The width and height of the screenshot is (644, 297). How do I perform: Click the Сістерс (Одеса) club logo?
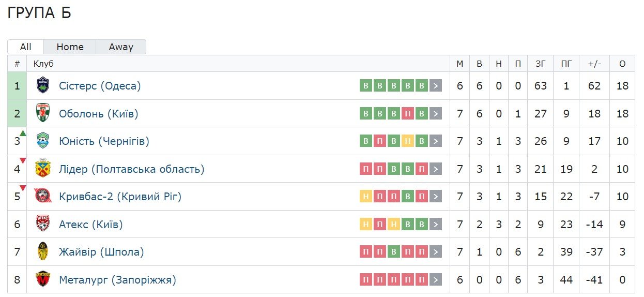[43, 85]
